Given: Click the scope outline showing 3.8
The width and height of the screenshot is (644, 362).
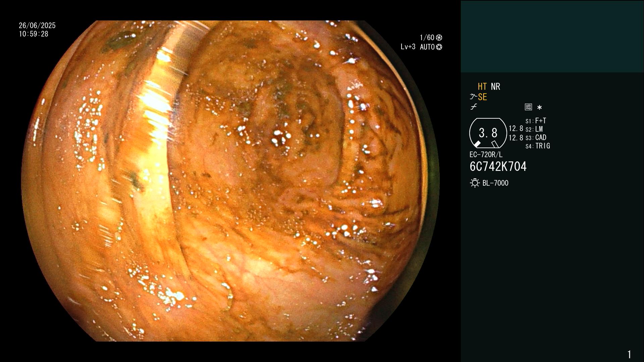Looking at the screenshot, I should 488,133.
